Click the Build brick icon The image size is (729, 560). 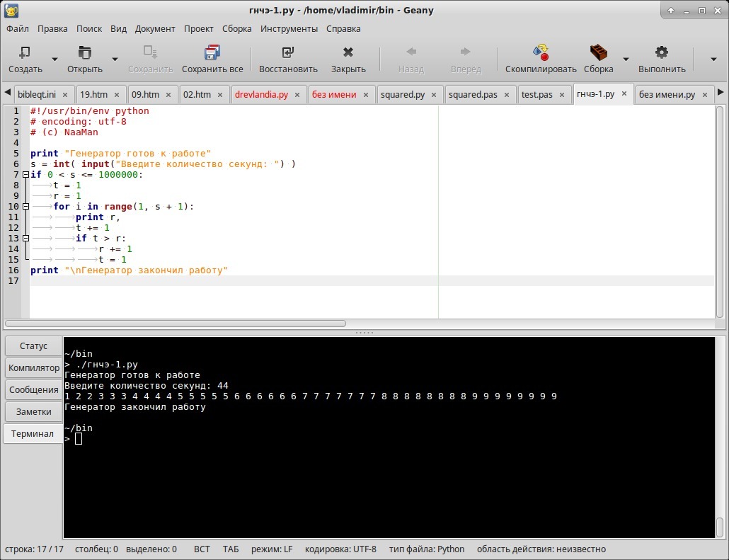click(598, 52)
